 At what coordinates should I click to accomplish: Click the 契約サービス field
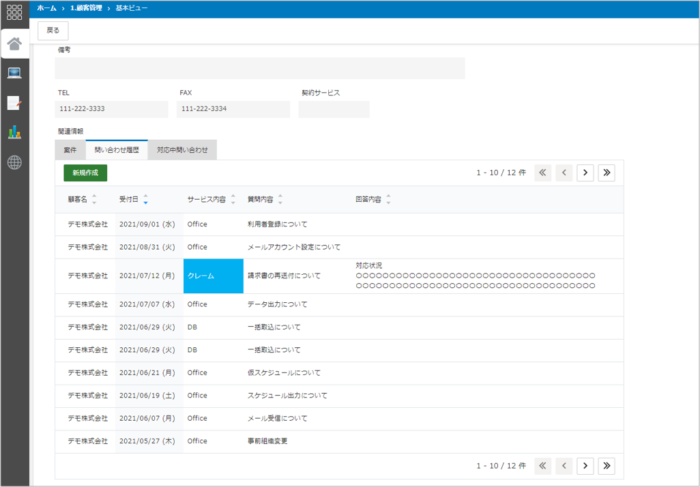[334, 109]
